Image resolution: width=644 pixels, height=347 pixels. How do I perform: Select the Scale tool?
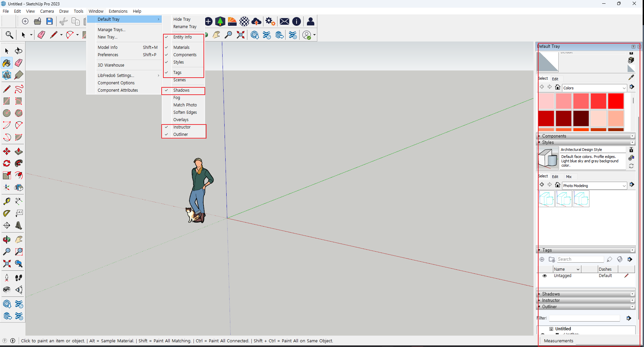click(x=7, y=175)
